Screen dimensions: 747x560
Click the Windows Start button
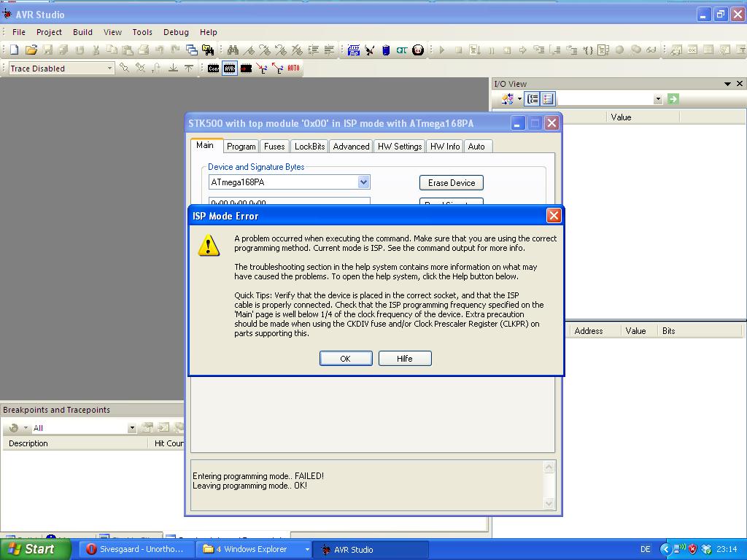(x=35, y=549)
